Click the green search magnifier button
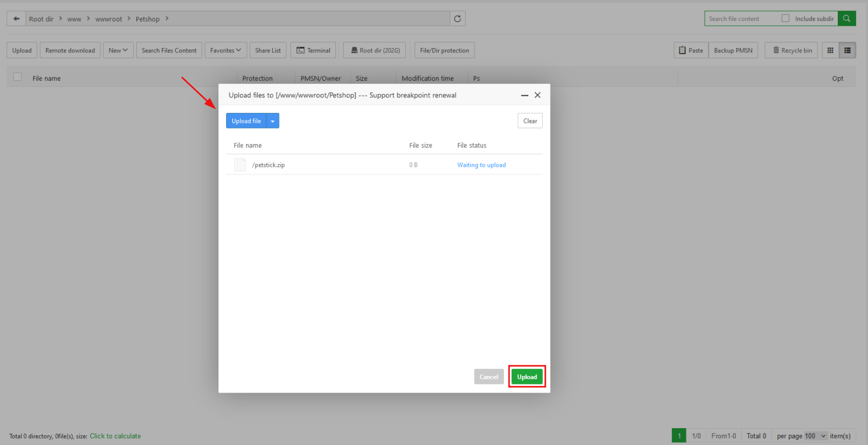Screen dimensions: 868x445 (x=847, y=19)
